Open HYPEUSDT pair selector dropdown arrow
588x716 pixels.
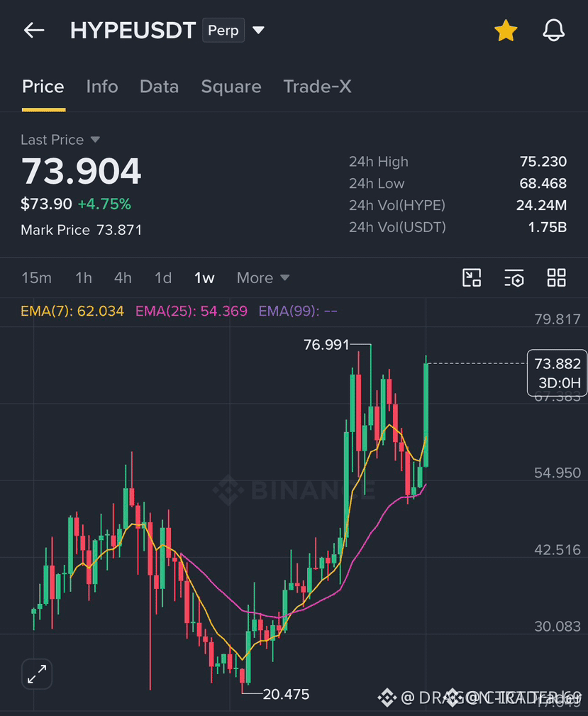258,30
